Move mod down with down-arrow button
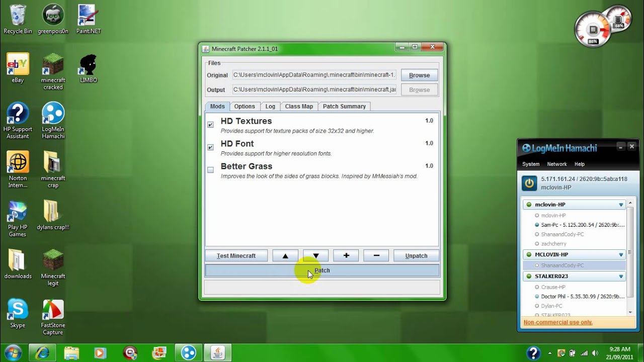Image resolution: width=644 pixels, height=362 pixels. point(315,255)
